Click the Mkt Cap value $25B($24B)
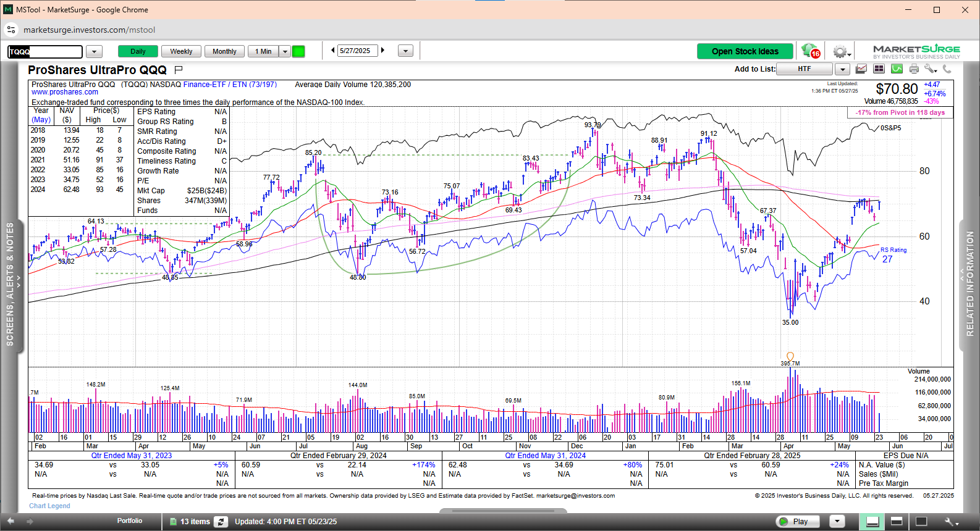This screenshot has height=531, width=980. pos(207,191)
